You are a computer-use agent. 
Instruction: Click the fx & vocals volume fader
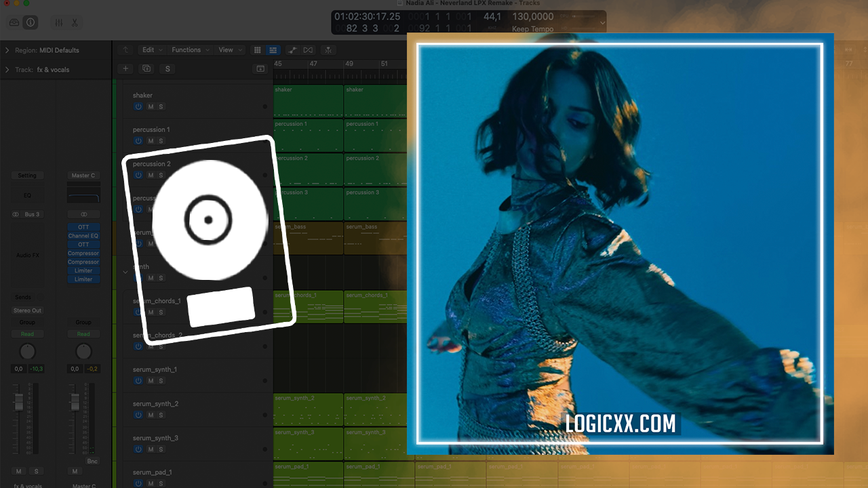[19, 403]
